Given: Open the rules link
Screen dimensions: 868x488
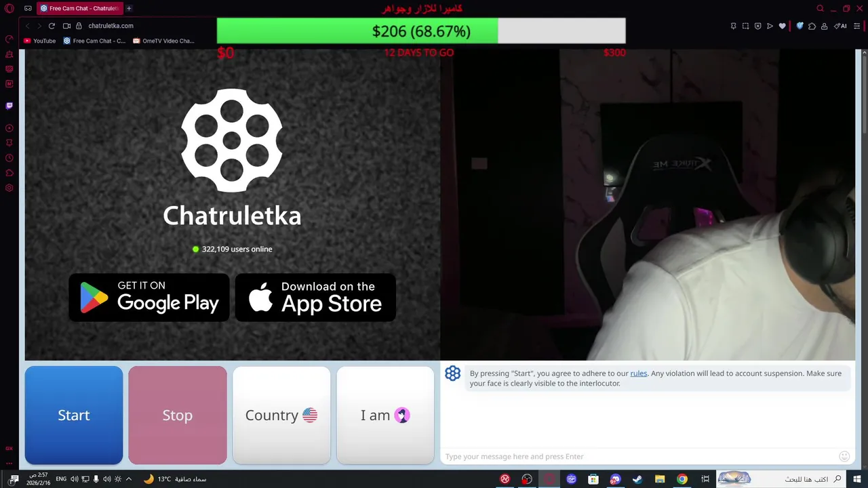Looking at the screenshot, I should (639, 373).
